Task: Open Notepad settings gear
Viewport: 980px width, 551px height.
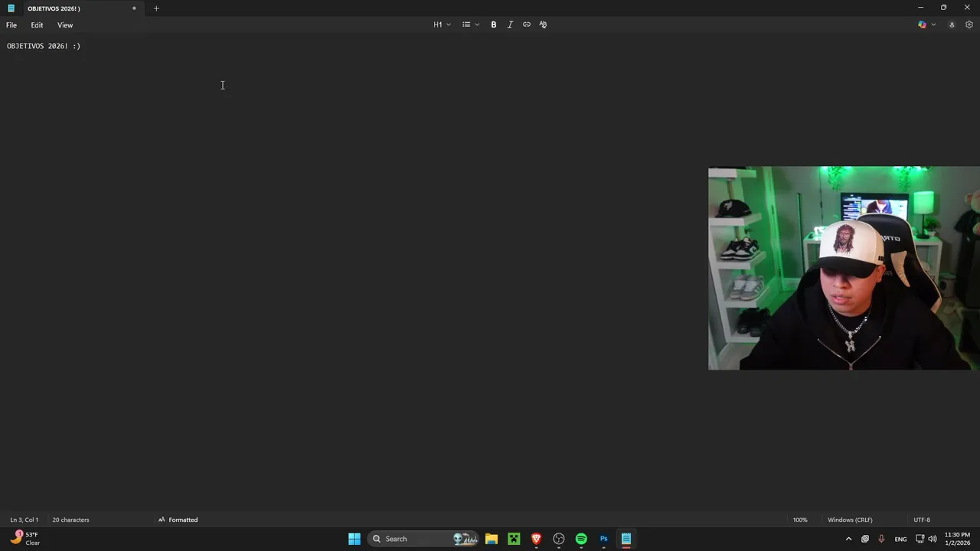Action: coord(969,24)
